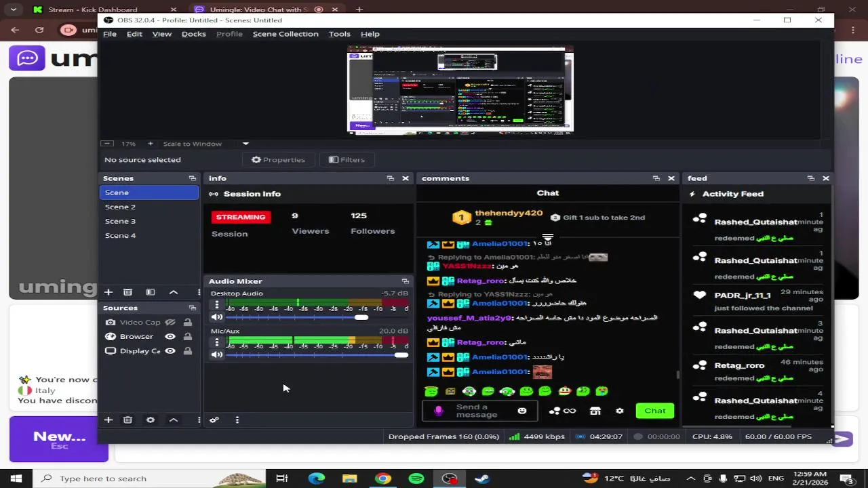
Task: Open the Tools menu
Action: 339,34
